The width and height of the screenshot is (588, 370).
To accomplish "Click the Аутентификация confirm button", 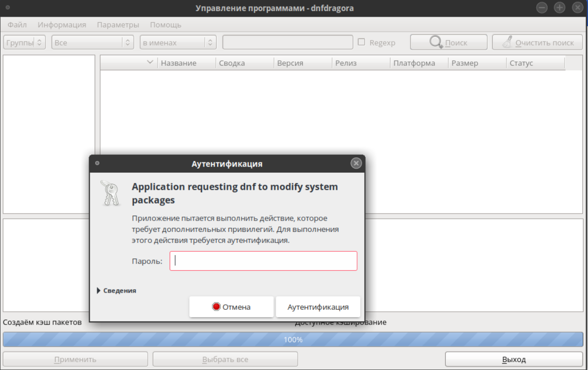I will [318, 307].
